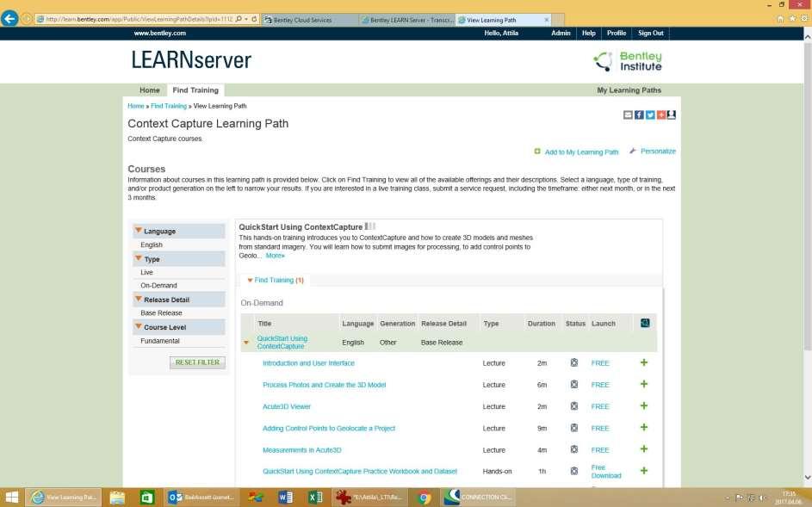Click status icon for Adding Control Points row

click(x=573, y=429)
